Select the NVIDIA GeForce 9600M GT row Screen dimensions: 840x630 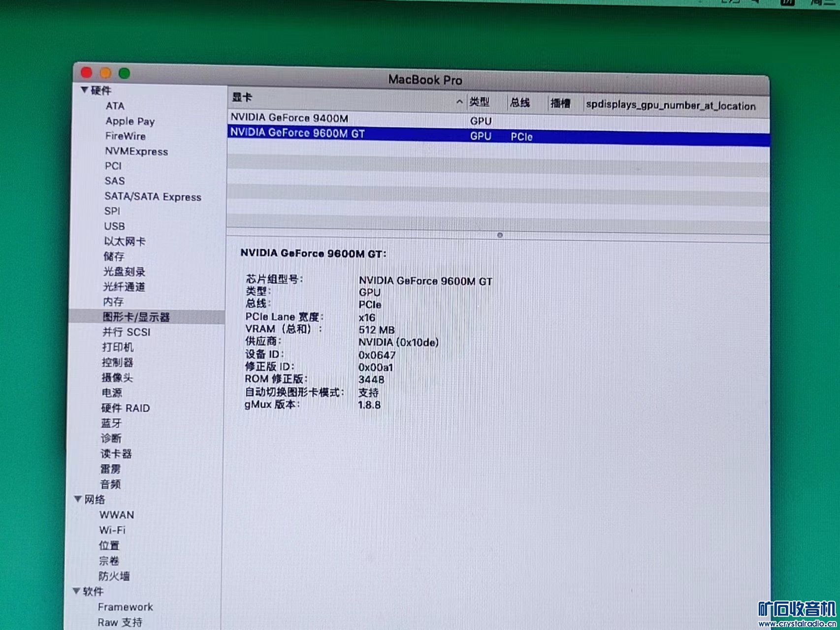[498, 135]
